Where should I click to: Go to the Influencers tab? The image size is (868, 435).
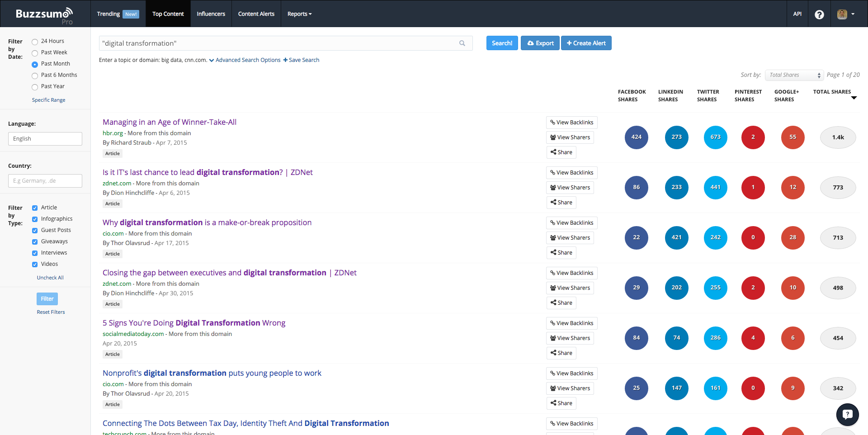pos(211,14)
